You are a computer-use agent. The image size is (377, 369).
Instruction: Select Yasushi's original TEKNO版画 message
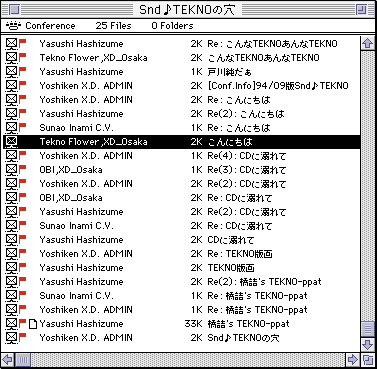coord(181,268)
